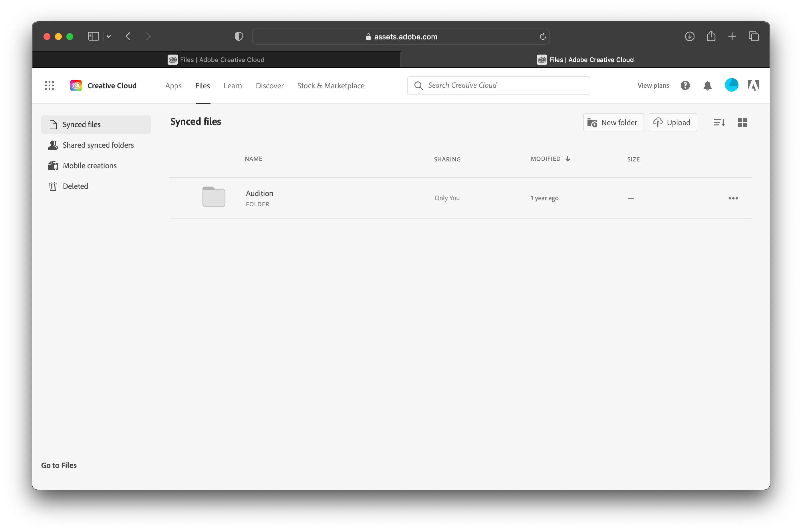Click the Upload button
The height and width of the screenshot is (532, 802).
coord(672,123)
